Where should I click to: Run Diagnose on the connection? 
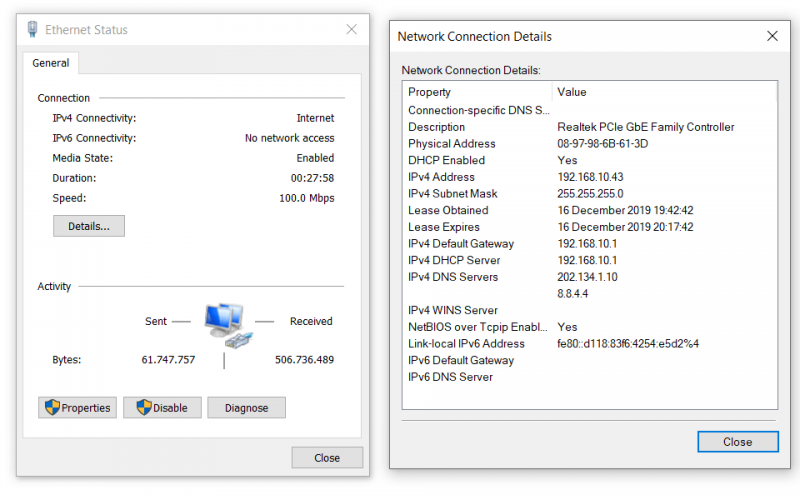[246, 408]
